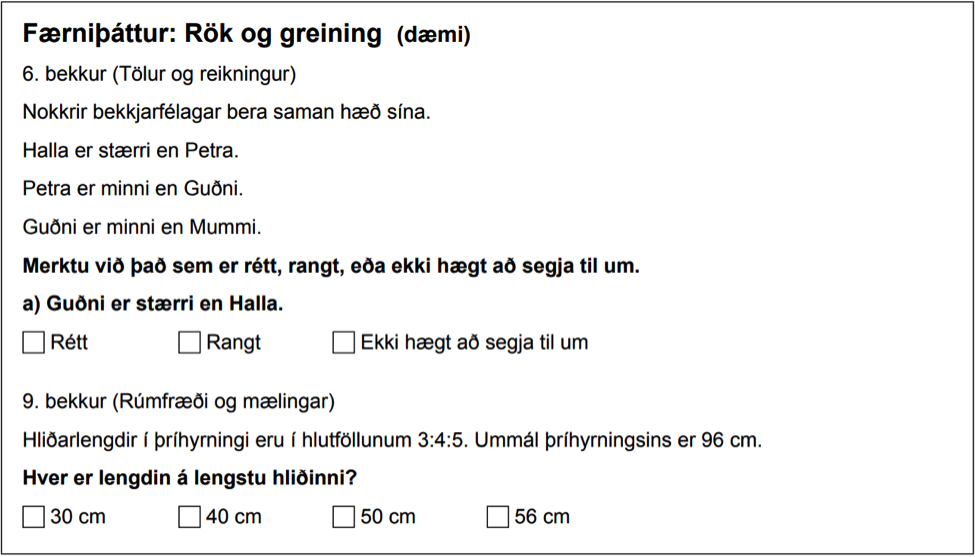Check the Rangt checkbox
Screen dimensions: 975x557
point(189,343)
